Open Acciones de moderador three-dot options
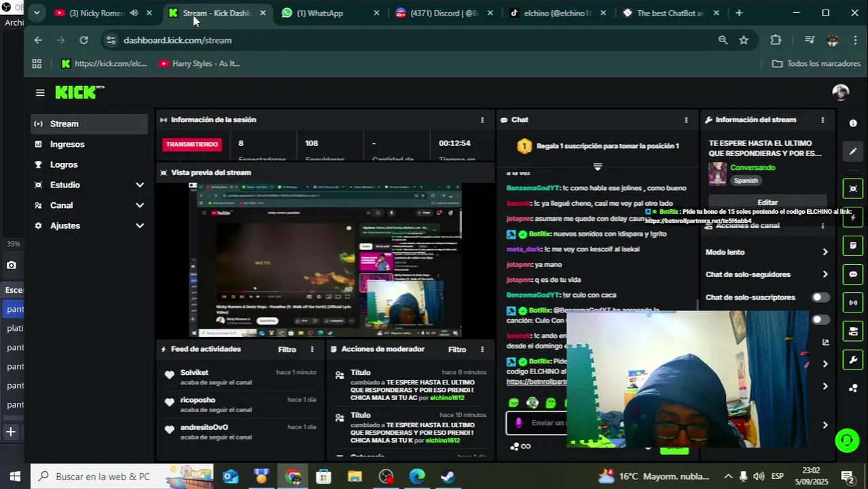 (482, 349)
